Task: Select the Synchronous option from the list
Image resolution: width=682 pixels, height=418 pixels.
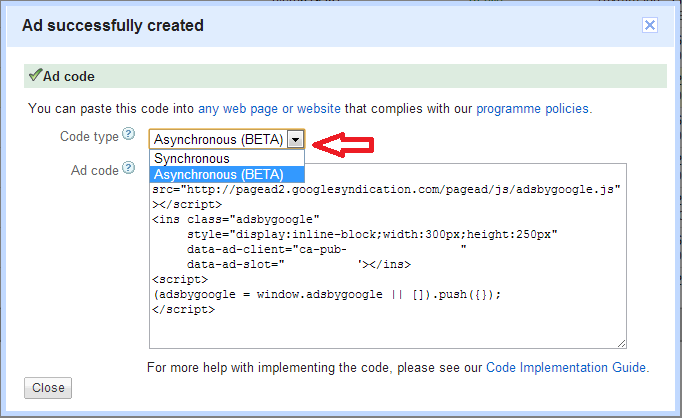Action: (x=227, y=158)
